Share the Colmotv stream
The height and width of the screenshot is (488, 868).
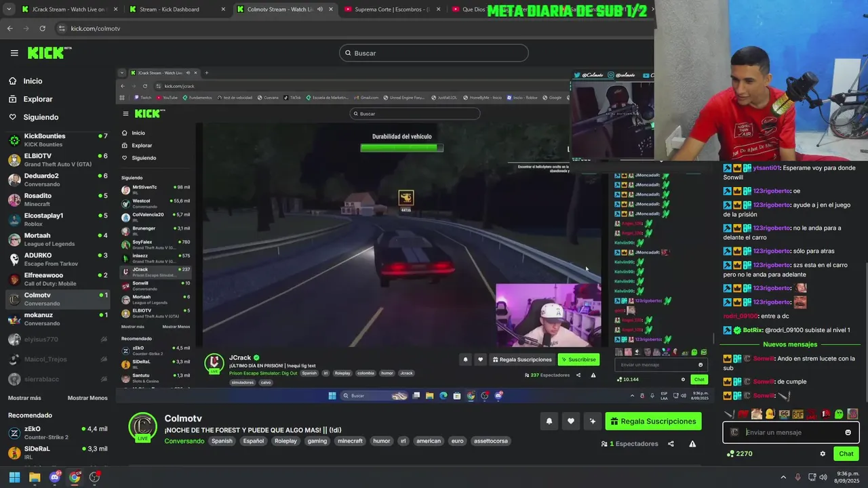[x=671, y=444]
